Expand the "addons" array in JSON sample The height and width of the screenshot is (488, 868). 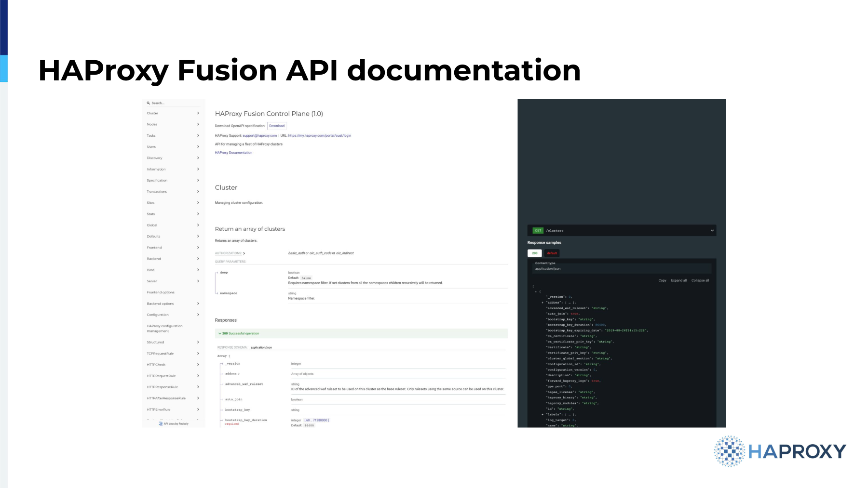[x=542, y=303]
